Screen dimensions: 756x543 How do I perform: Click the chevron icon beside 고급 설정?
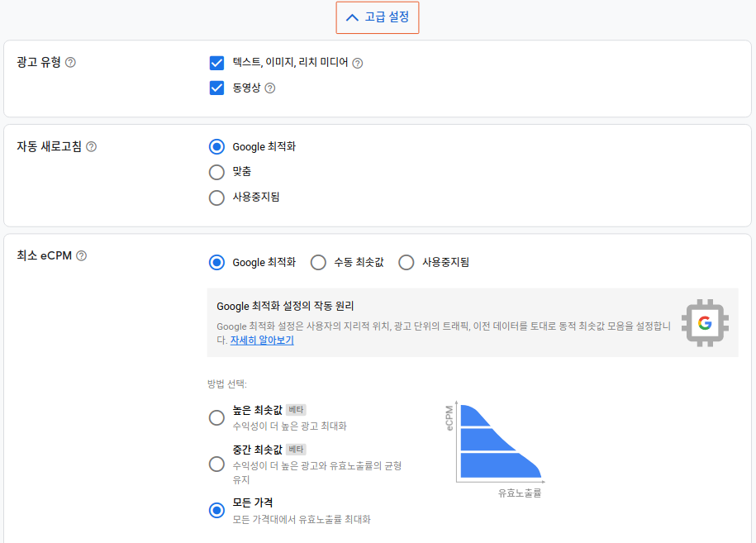[353, 17]
